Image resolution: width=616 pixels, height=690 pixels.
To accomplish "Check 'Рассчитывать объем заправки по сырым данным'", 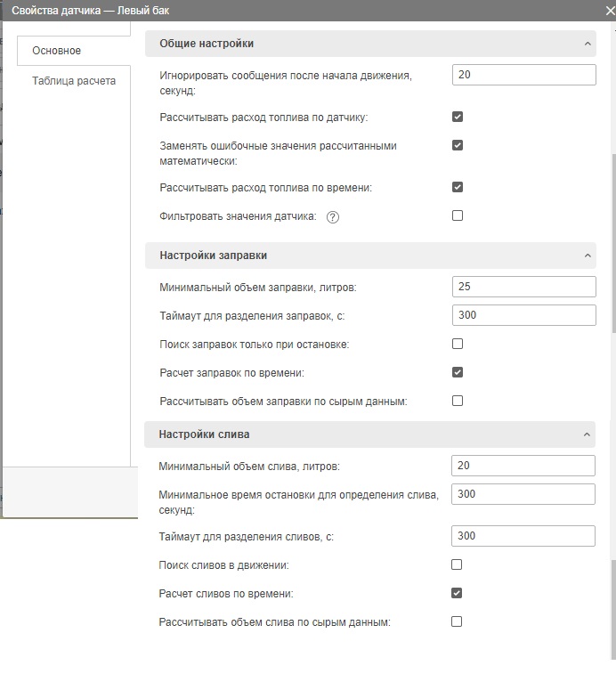I will tap(458, 401).
